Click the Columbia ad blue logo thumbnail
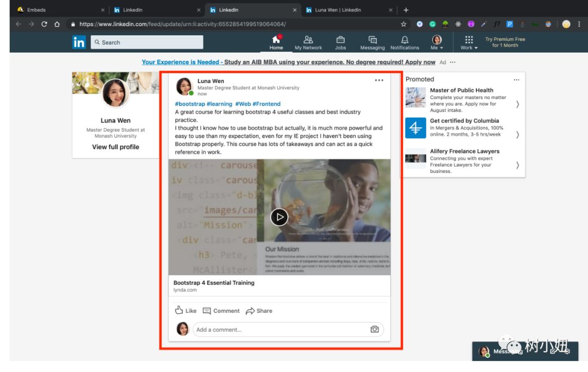Viewport: 588px width, 372px height. 415,128
